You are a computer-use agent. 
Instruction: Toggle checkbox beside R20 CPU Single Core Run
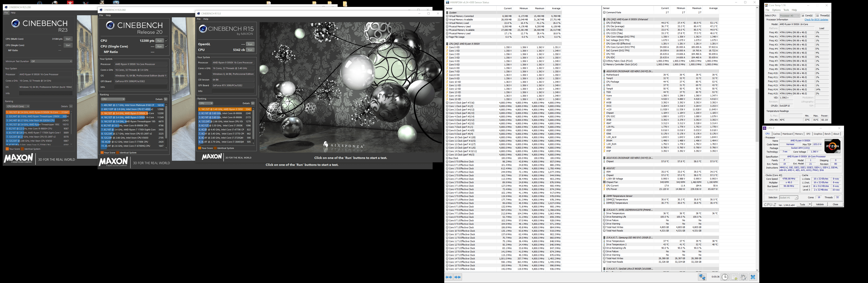click(x=166, y=46)
